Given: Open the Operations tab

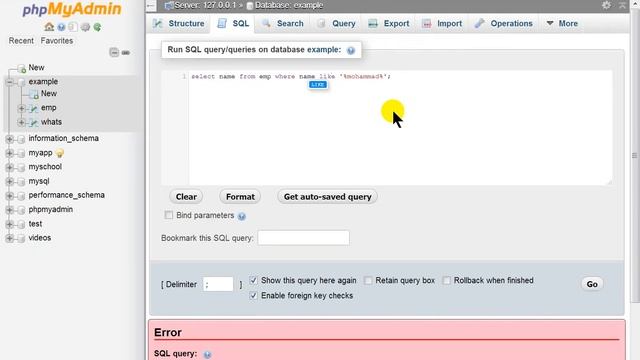Looking at the screenshot, I should (504, 24).
